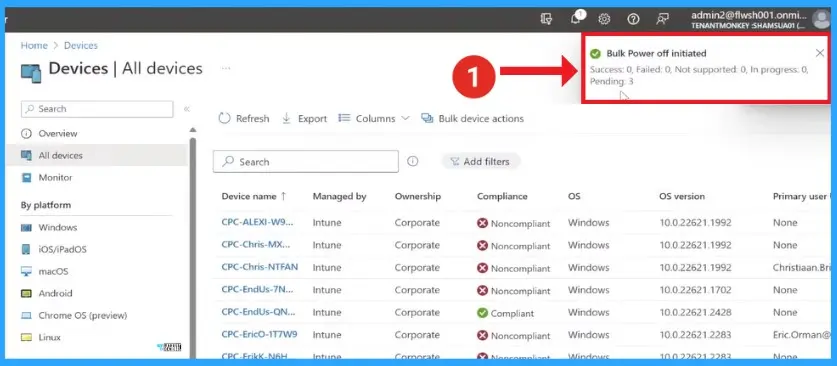Image resolution: width=837 pixels, height=366 pixels.
Task: Click the Bulk Power off initiated title
Action: (x=656, y=53)
